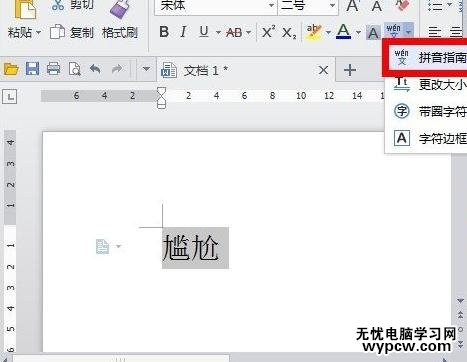Click the bullet list icon

435,5
